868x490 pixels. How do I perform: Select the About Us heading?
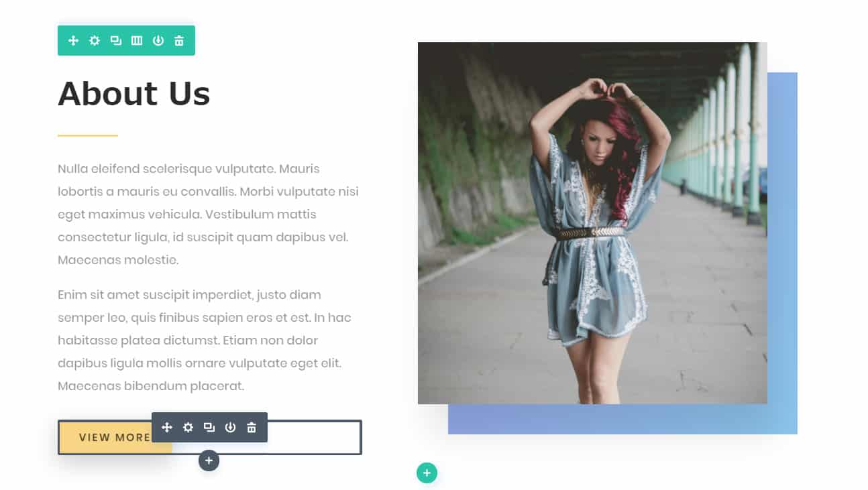(133, 93)
